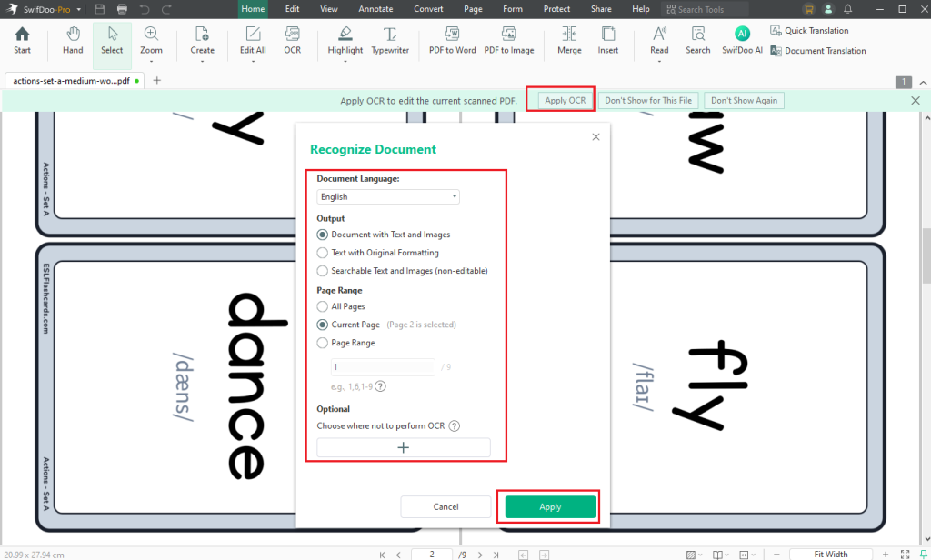Convert with PDF to Word
931x560 pixels.
453,40
